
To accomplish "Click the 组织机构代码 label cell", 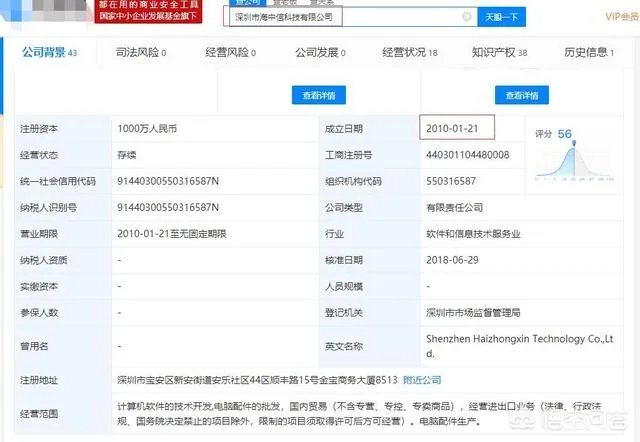I will 369,181.
